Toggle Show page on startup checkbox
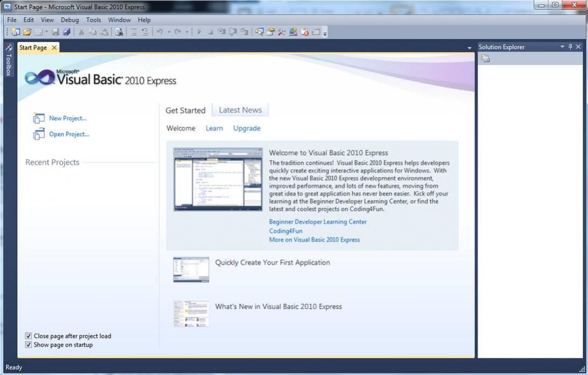The width and height of the screenshot is (588, 375). point(28,344)
